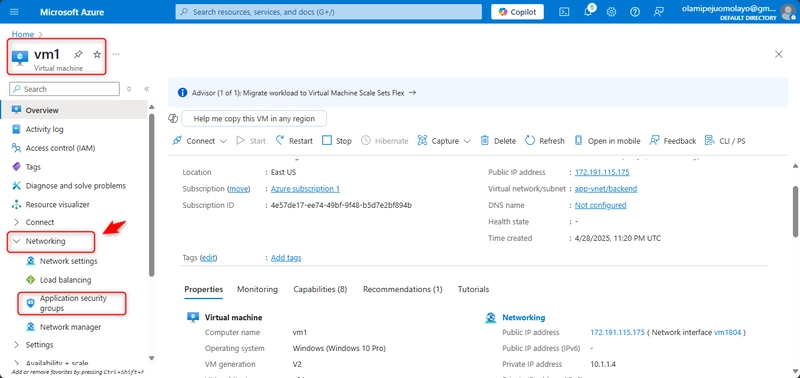This screenshot has height=378, width=800.
Task: Open CLI / PS command view
Action: [725, 141]
